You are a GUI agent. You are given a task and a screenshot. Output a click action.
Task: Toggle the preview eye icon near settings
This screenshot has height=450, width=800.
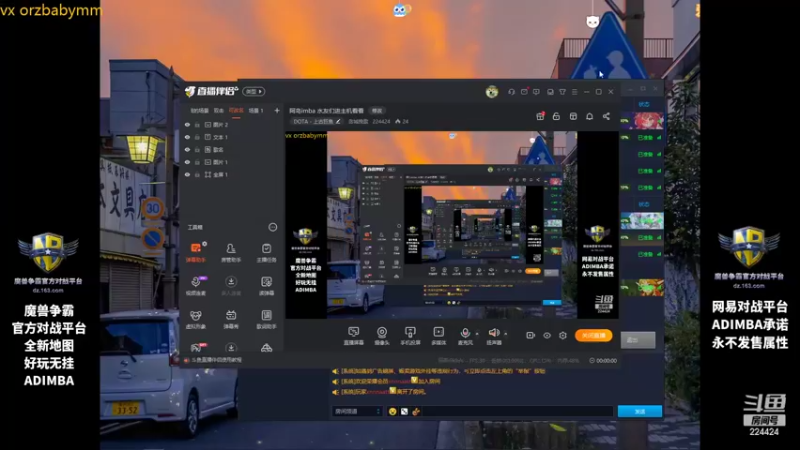pos(547,335)
